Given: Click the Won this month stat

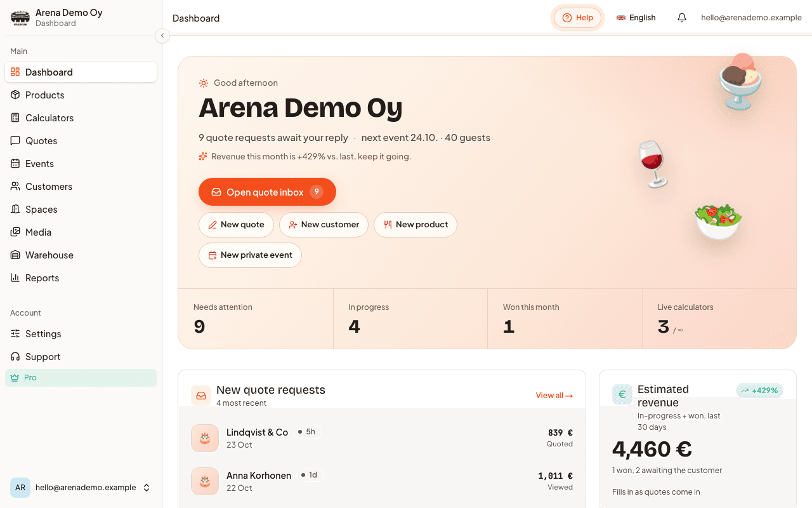Looking at the screenshot, I should 565,319.
